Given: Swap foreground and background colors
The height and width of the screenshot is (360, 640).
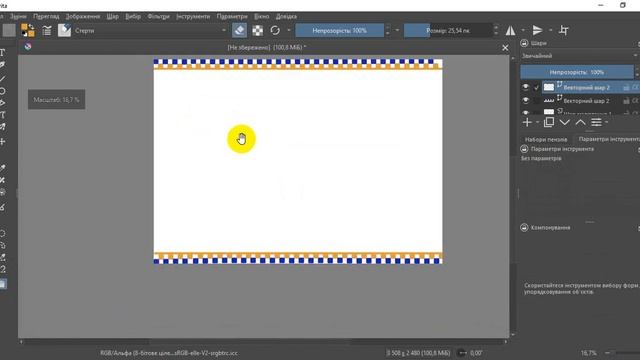Looking at the screenshot, I should [x=31, y=27].
